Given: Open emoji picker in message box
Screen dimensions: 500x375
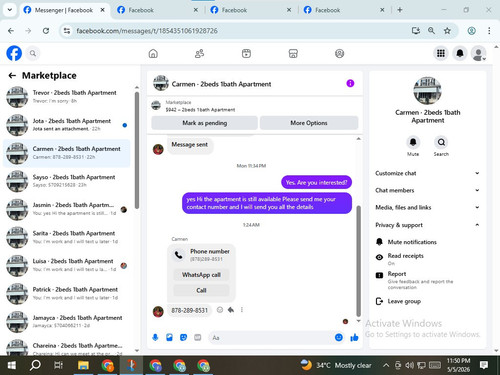Looking at the screenshot, I should [339, 338].
